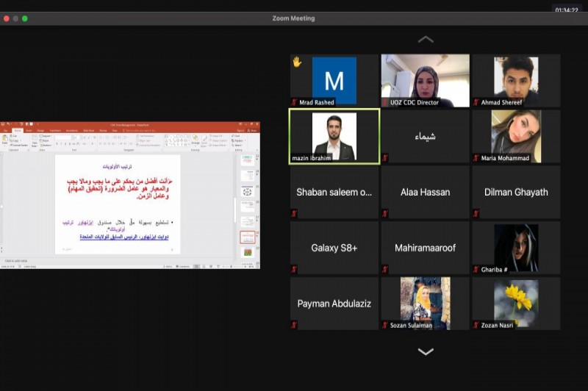Click the green macOS fullscreen window button
The height and width of the screenshot is (391, 588).
tap(25, 18)
